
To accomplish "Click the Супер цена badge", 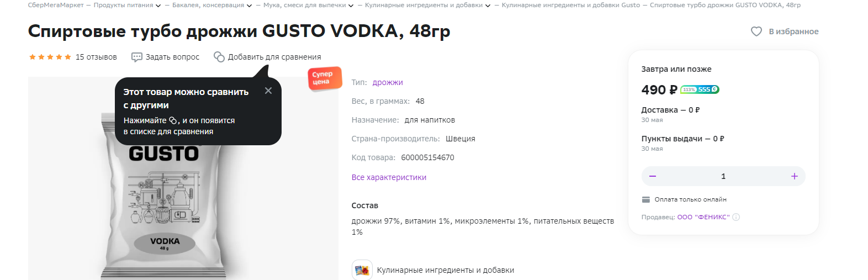I will tap(324, 78).
